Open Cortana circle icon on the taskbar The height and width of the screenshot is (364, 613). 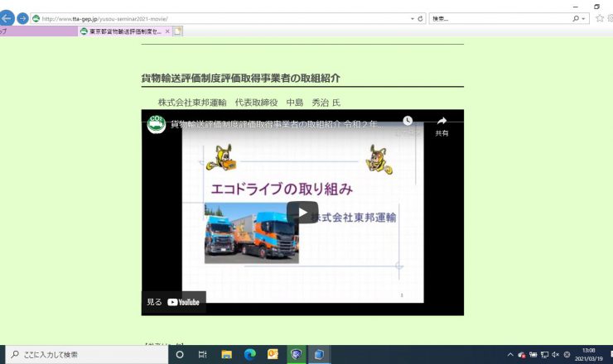(x=180, y=355)
